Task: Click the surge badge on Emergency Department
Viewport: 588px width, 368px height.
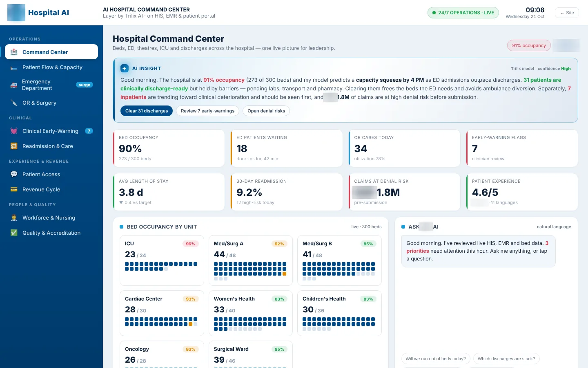Action: coord(85,85)
